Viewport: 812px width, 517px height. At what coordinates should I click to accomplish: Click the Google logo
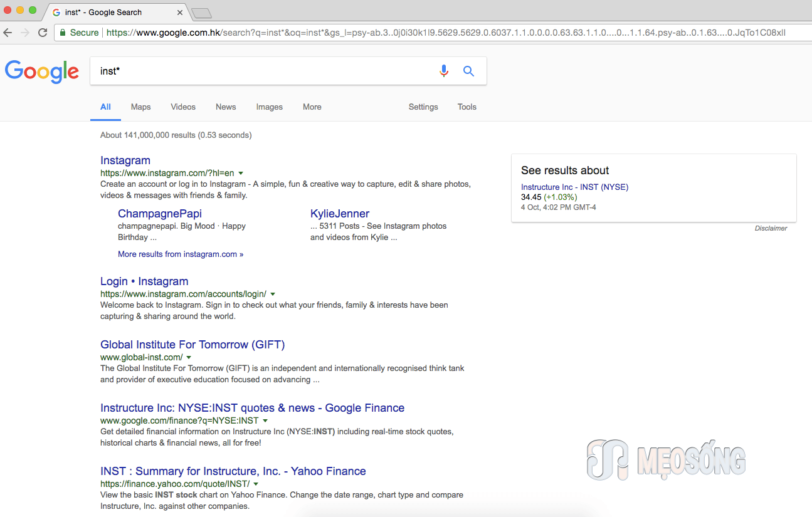42,71
